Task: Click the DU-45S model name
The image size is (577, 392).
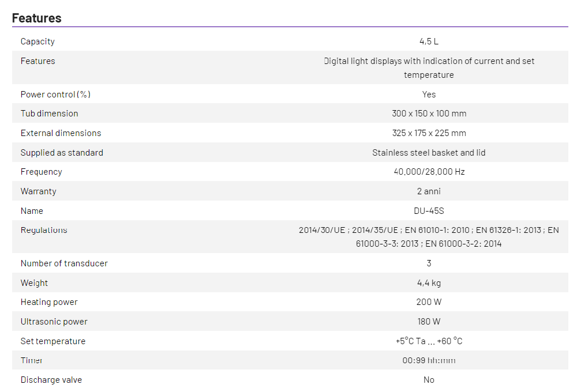Action: click(429, 211)
